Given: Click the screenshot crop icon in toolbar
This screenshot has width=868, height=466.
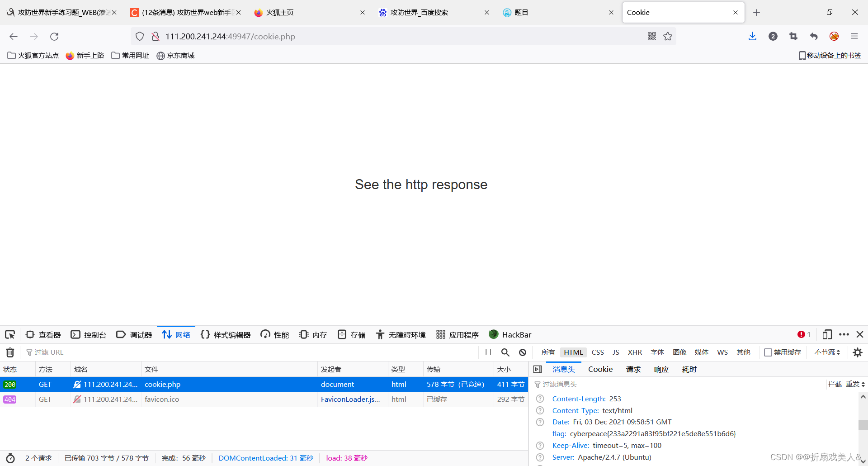Looking at the screenshot, I should pyautogui.click(x=793, y=37).
